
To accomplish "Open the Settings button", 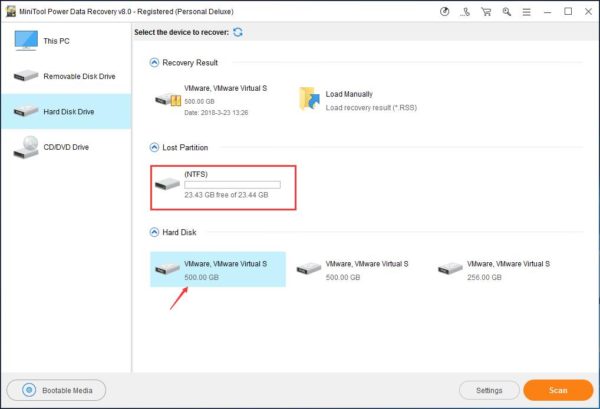I will click(489, 390).
